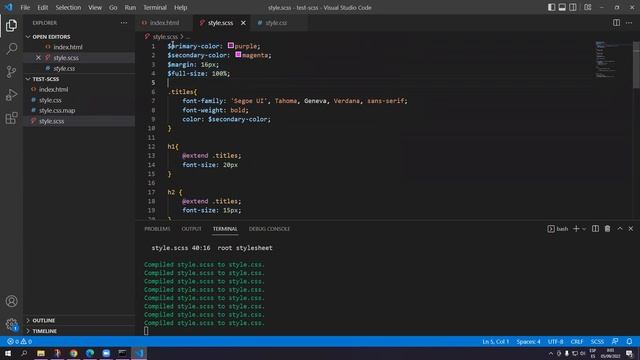This screenshot has width=640, height=360.
Task: Change encoding via UTF-8 status
Action: click(556, 342)
